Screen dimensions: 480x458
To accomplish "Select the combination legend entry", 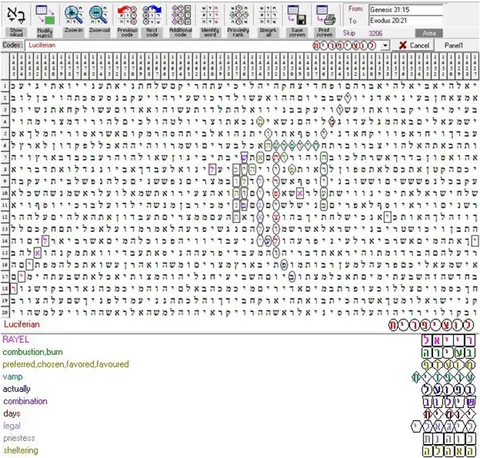I will tap(25, 401).
